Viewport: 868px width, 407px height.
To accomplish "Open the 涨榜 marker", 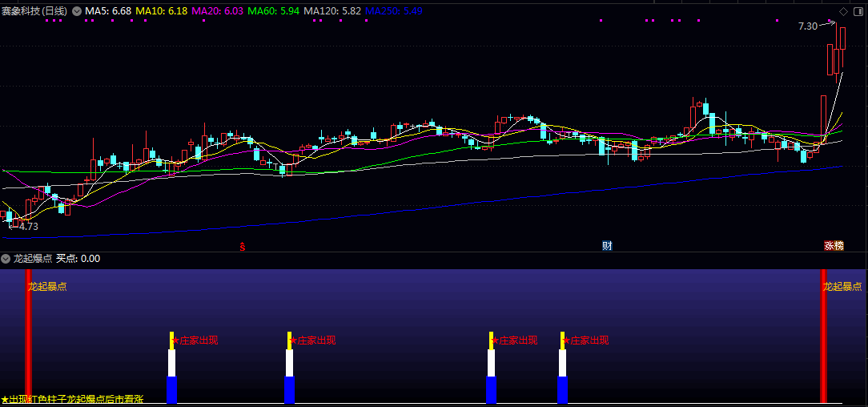I will point(834,246).
